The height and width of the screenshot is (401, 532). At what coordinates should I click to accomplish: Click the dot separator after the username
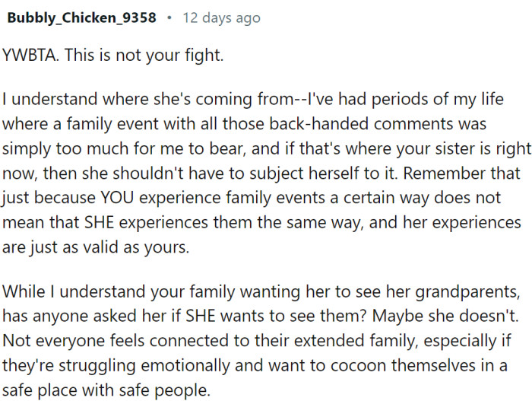[169, 18]
